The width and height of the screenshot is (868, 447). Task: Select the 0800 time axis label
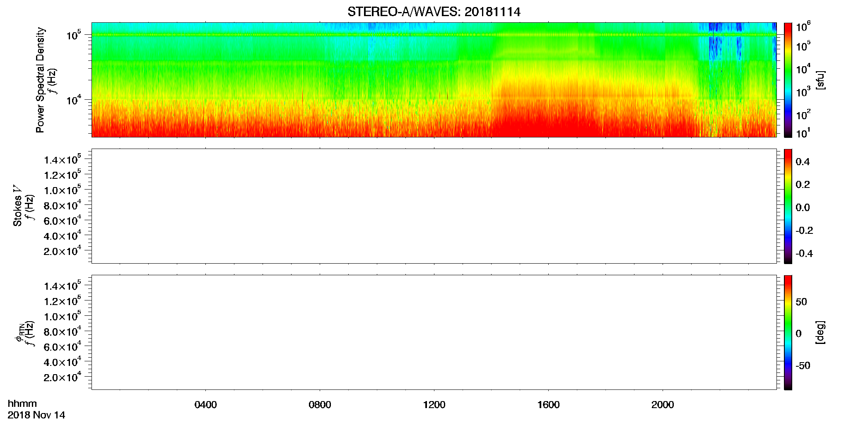(320, 405)
